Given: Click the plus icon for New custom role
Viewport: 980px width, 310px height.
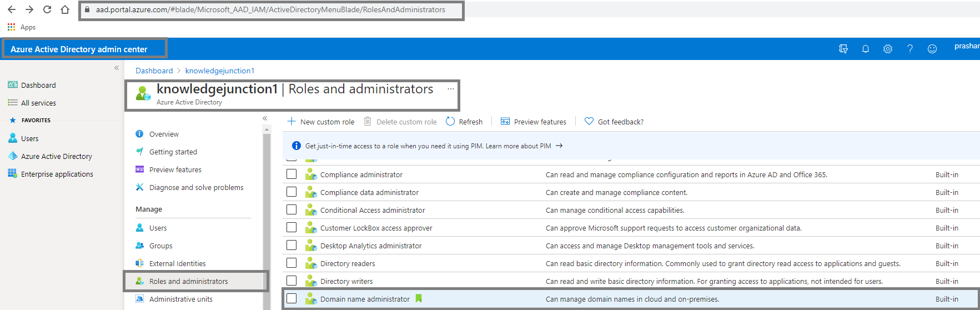Looking at the screenshot, I should pyautogui.click(x=291, y=121).
